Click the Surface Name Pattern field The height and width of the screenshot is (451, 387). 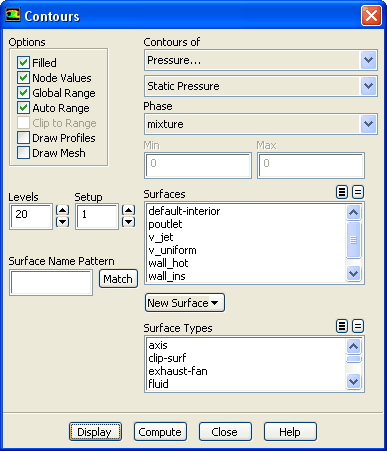(51, 283)
